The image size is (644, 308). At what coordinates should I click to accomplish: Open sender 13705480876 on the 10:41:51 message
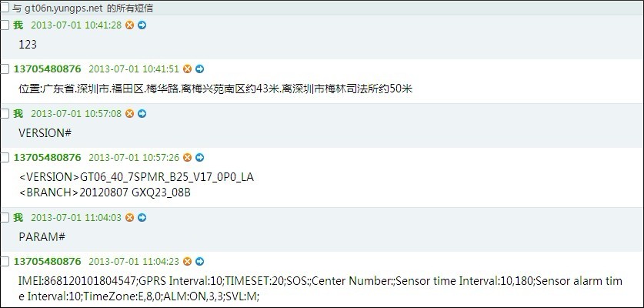pos(48,69)
